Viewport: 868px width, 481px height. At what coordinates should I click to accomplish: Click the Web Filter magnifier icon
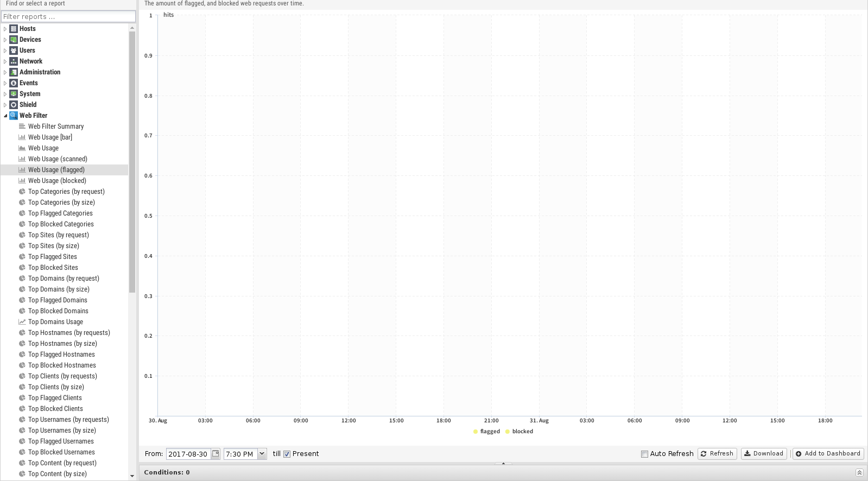14,116
